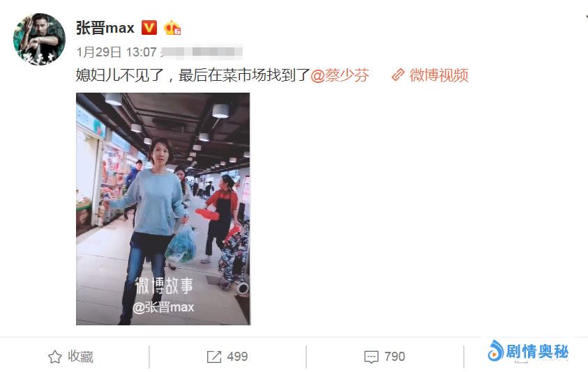This screenshot has width=588, height=372.
Task: Click the 收藏 label
Action: pyautogui.click(x=80, y=357)
